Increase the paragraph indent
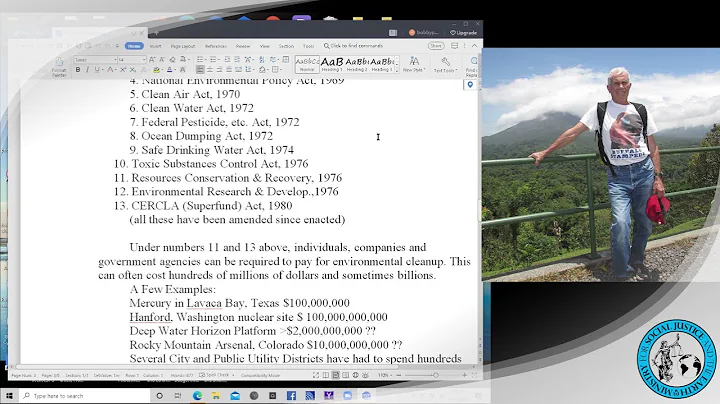 tap(236, 60)
